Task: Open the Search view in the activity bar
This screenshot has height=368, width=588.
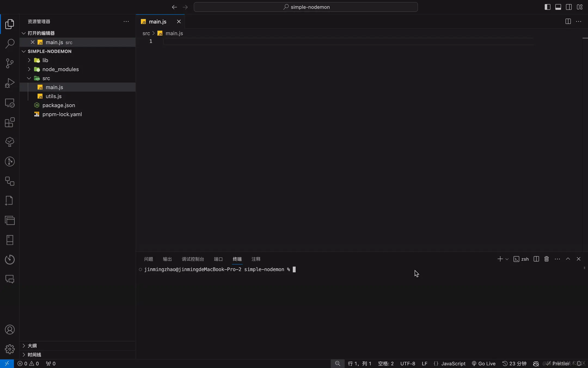Action: tap(10, 44)
